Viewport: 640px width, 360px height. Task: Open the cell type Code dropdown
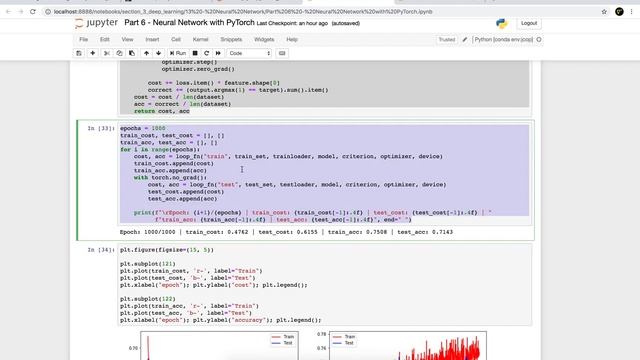coord(249,53)
